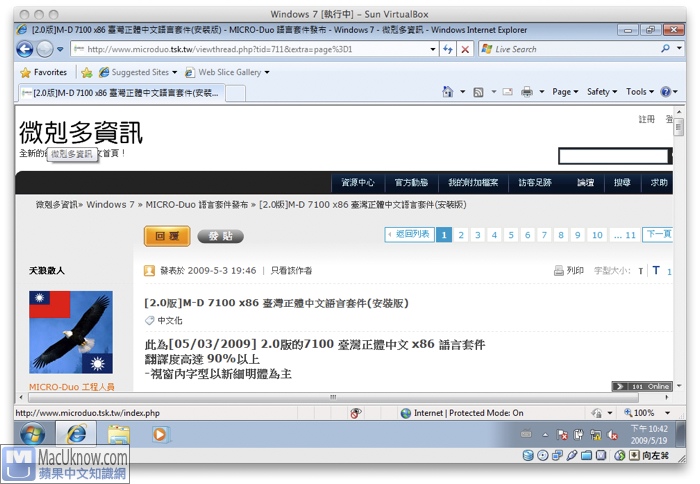Click the Print icon in command bar
The width and height of the screenshot is (700, 484).
pyautogui.click(x=527, y=92)
